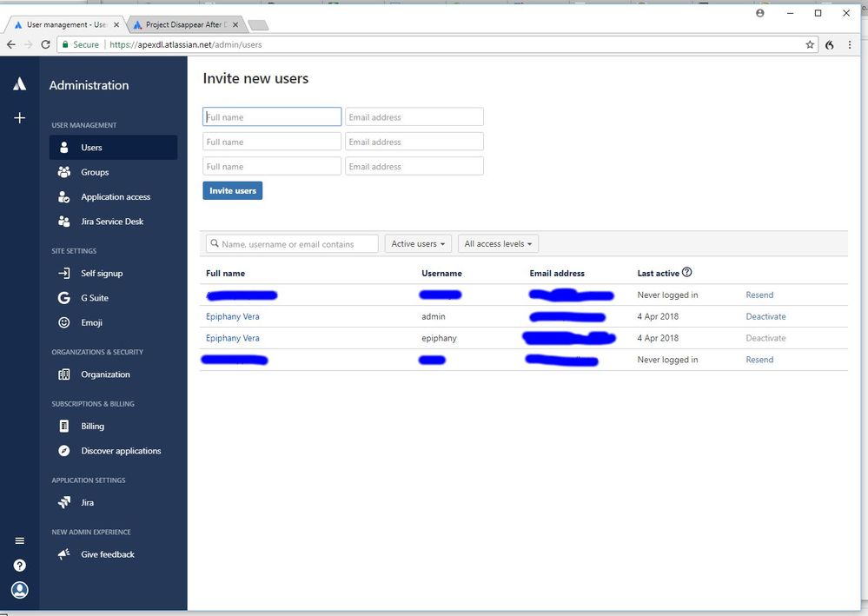Open the Active users filter dropdown

(418, 244)
